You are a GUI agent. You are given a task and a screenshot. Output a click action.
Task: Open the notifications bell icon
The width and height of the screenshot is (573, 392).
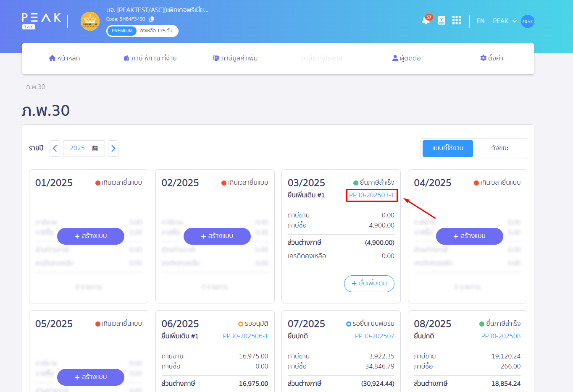click(426, 21)
